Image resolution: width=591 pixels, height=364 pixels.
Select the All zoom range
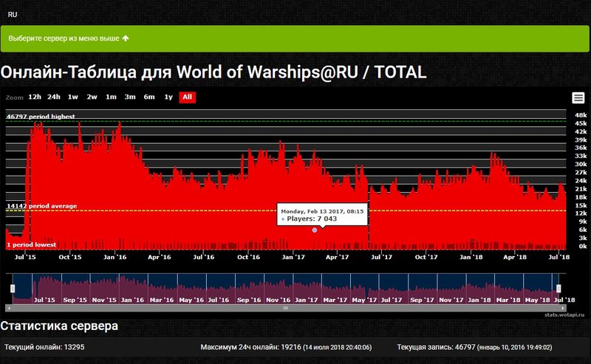tap(188, 97)
